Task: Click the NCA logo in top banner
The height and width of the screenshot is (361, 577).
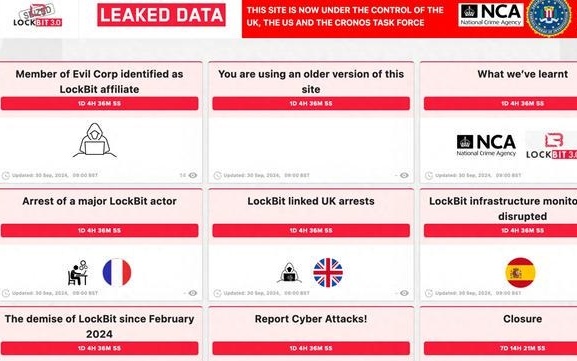Action: tap(491, 15)
